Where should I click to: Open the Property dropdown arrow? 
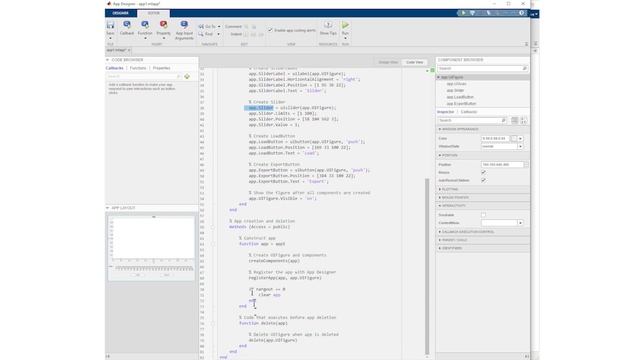164,38
